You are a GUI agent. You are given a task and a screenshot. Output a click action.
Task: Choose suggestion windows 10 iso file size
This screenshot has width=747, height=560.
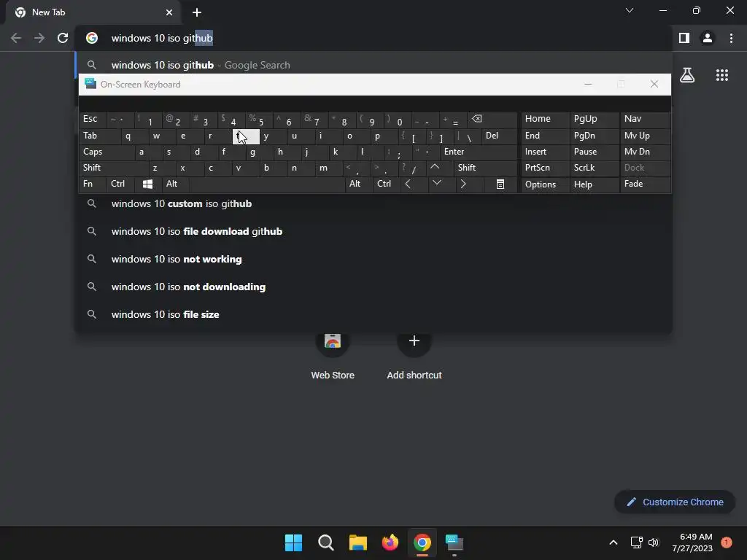[374, 314]
